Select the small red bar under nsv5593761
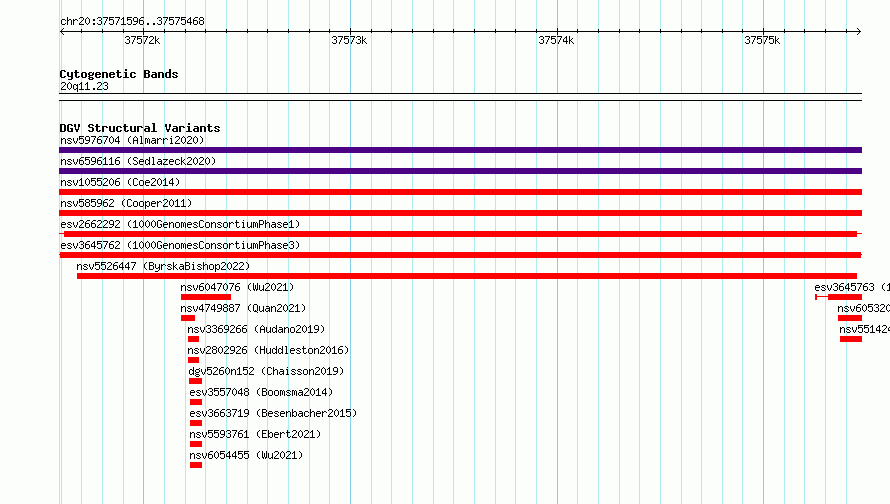This screenshot has height=504, width=890. pos(196,444)
